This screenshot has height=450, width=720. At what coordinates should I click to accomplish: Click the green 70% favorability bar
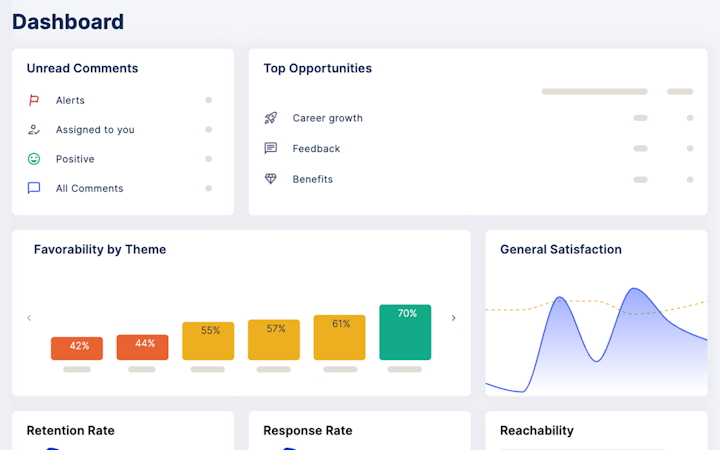405,332
